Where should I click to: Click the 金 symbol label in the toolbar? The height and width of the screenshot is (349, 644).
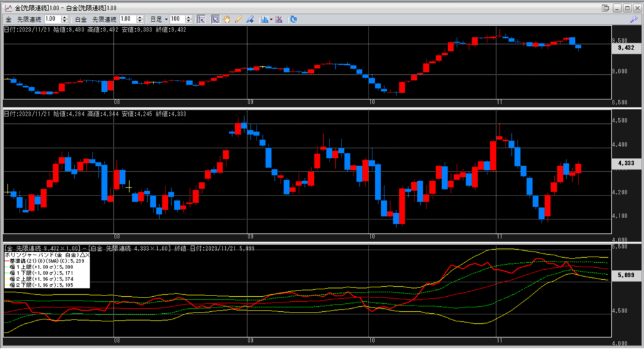pyautogui.click(x=8, y=19)
